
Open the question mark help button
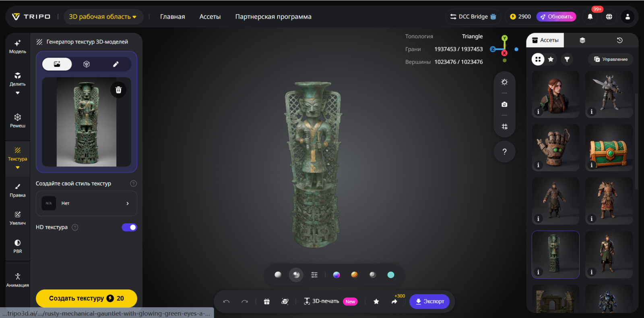click(x=504, y=152)
